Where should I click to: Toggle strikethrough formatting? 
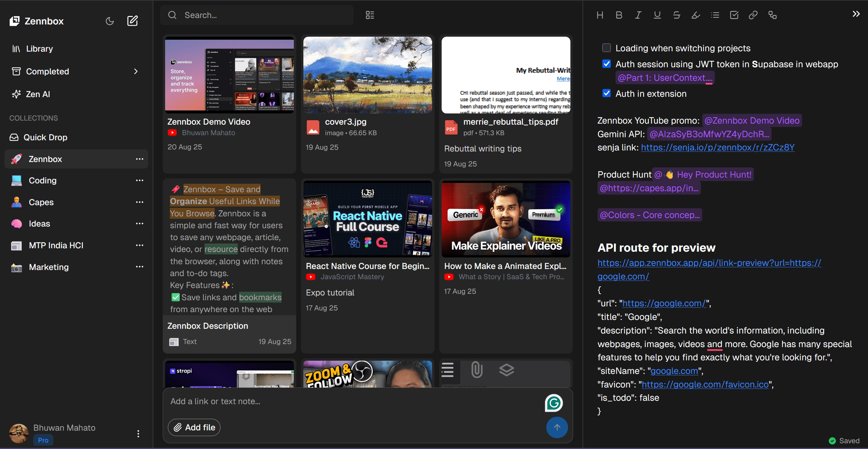point(676,15)
